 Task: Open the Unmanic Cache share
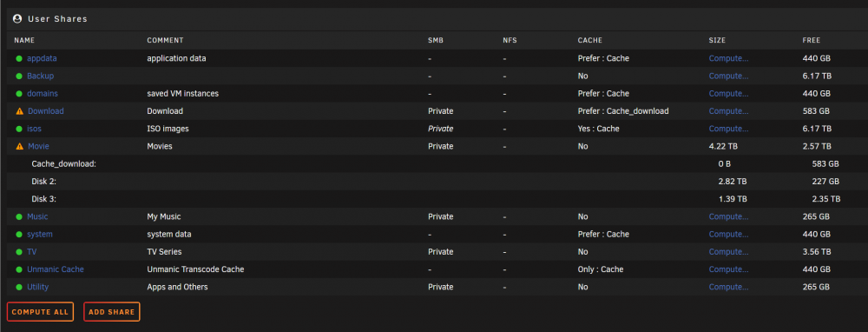[x=56, y=269]
